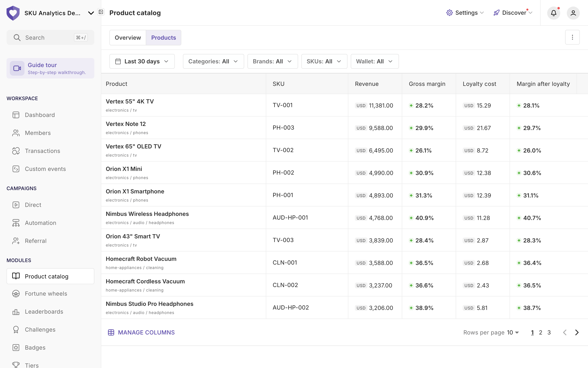588x368 pixels.
Task: Select Homecraft Robot Vacuum product name
Action: point(141,259)
